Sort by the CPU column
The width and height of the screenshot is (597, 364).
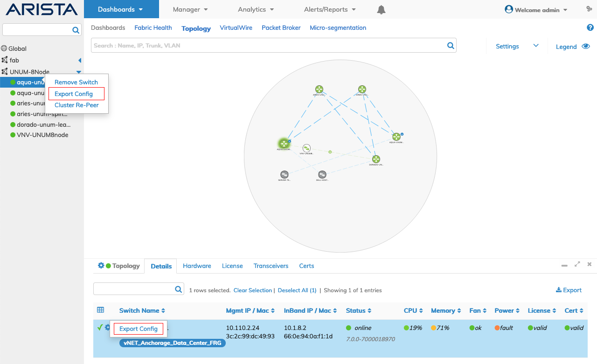pyautogui.click(x=413, y=311)
